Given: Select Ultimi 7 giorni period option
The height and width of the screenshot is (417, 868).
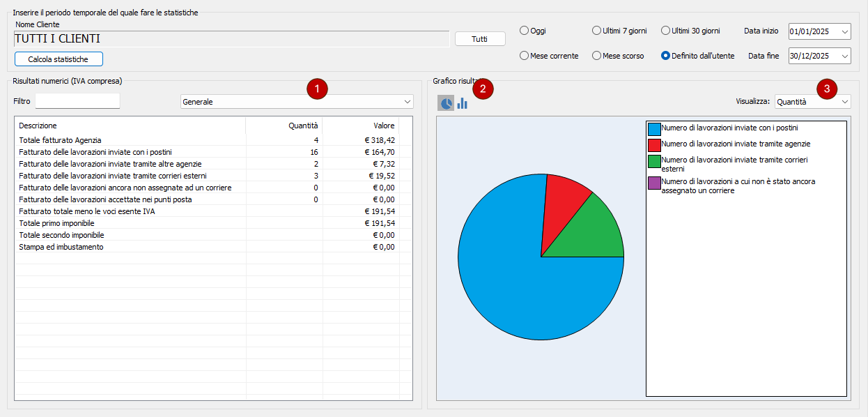Looking at the screenshot, I should tap(596, 31).
